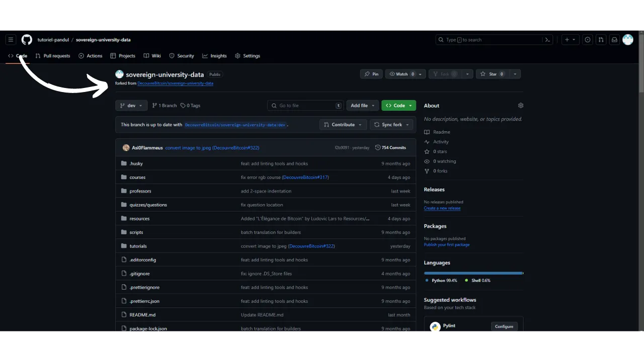The height and width of the screenshot is (362, 644).
Task: Configure the Pylint workflow
Action: [504, 326]
